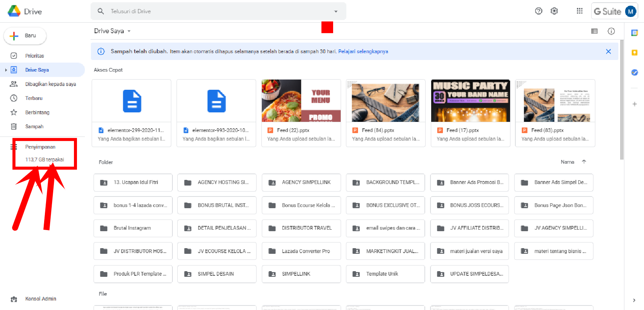Open search options dropdown arrow
Screen dimensions: 644x310
tap(336, 11)
